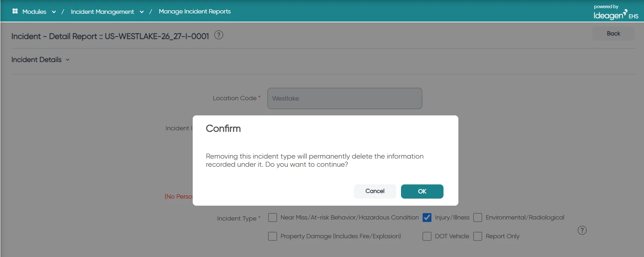Open help icon beside report title

tap(219, 35)
